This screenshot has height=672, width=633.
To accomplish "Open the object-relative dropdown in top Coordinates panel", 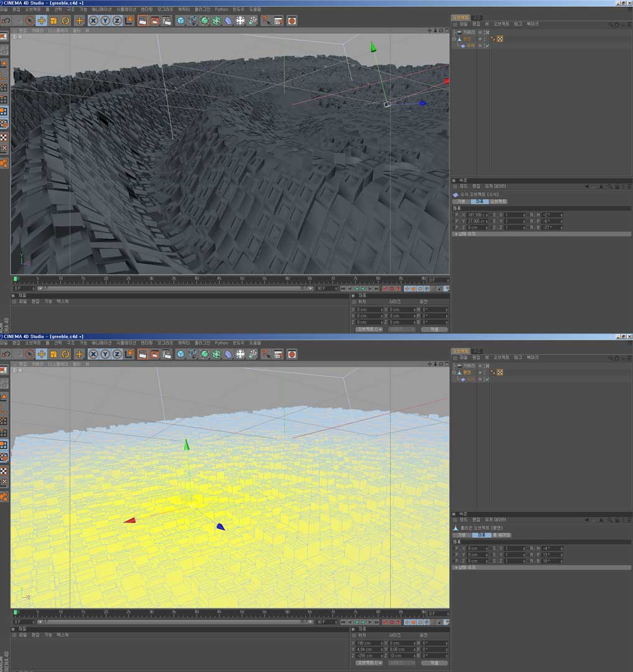I will point(369,329).
